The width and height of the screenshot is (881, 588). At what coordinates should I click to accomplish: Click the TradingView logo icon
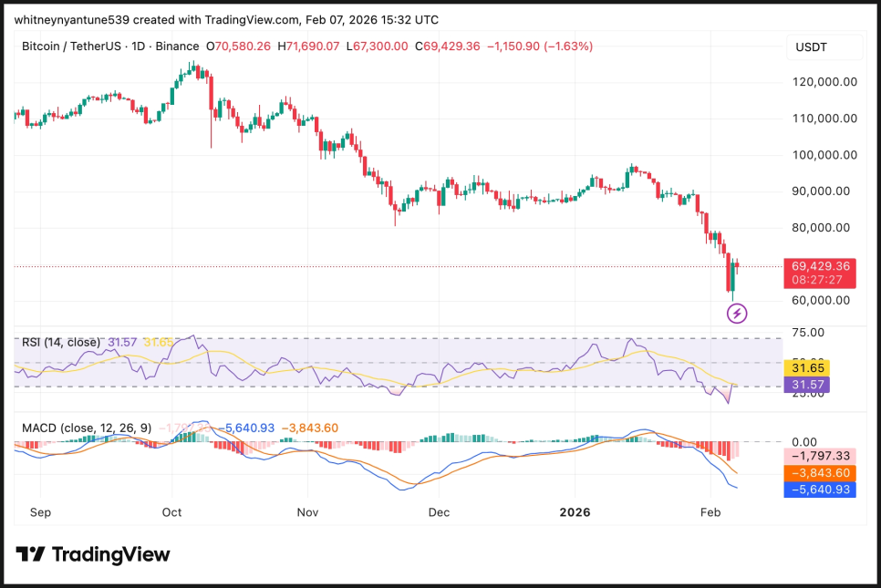coord(31,554)
